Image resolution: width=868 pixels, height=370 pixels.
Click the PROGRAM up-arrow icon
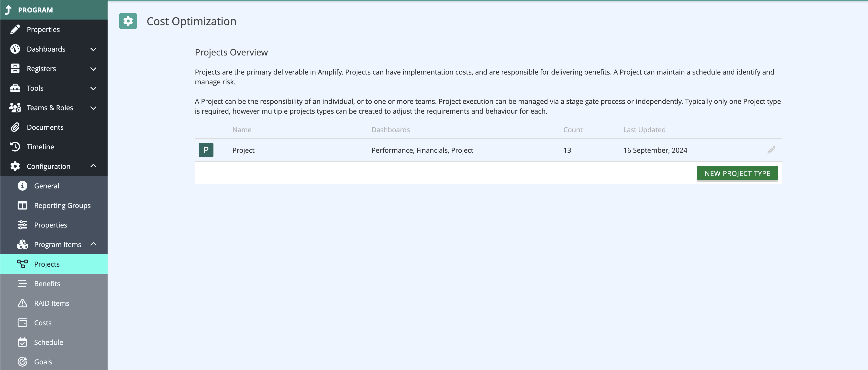(9, 10)
